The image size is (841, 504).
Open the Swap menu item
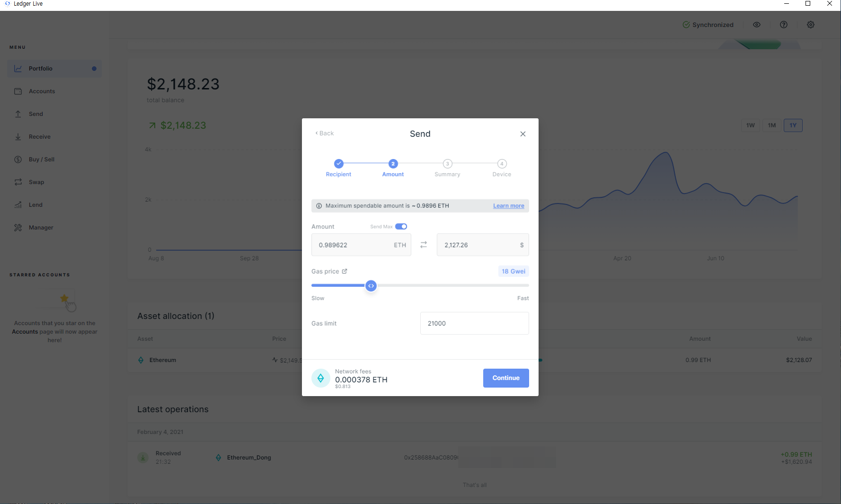(x=54, y=182)
